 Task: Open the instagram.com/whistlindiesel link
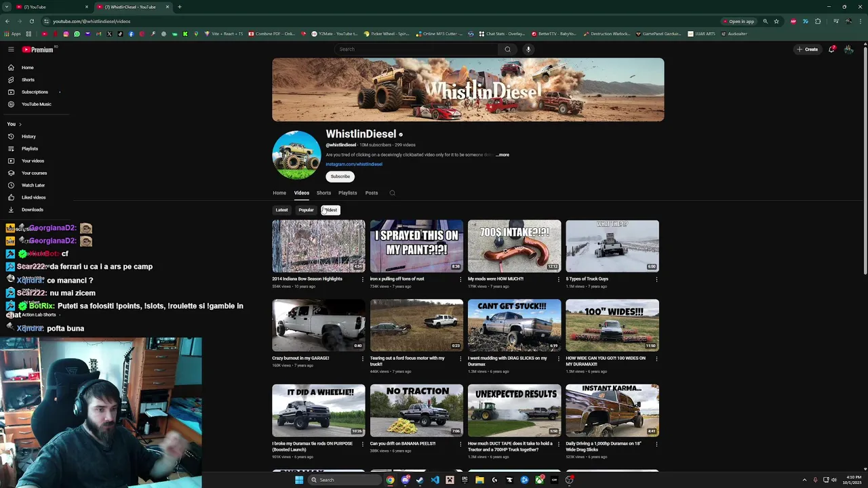pyautogui.click(x=354, y=165)
